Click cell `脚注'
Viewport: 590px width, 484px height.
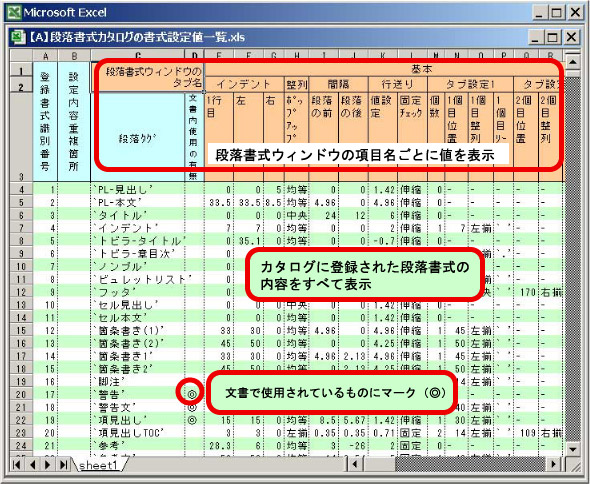coord(138,382)
